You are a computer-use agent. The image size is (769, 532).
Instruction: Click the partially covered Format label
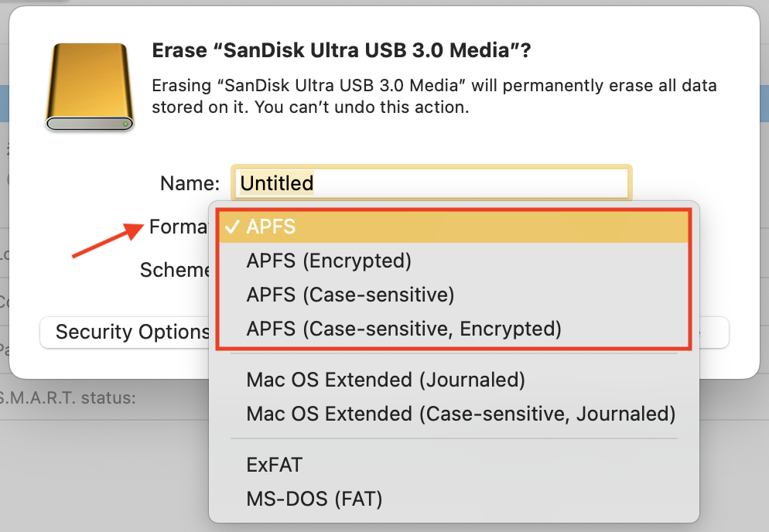coord(179,227)
